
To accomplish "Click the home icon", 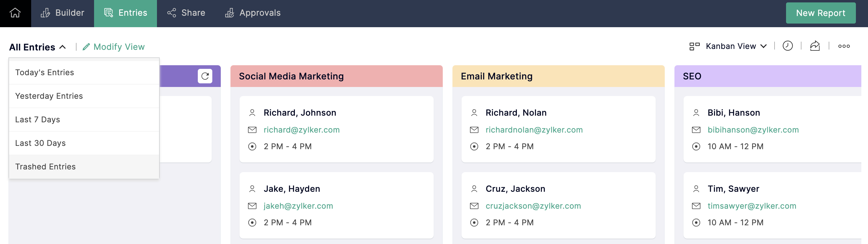I will point(15,13).
